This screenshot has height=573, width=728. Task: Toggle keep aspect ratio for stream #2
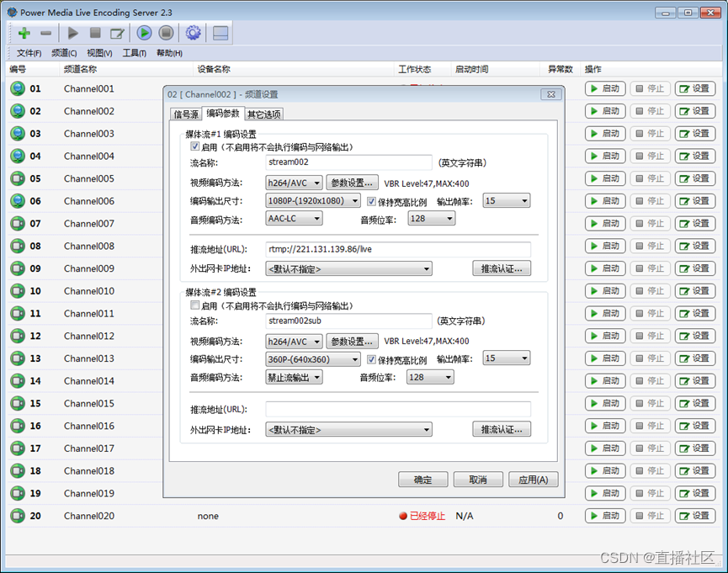[371, 359]
